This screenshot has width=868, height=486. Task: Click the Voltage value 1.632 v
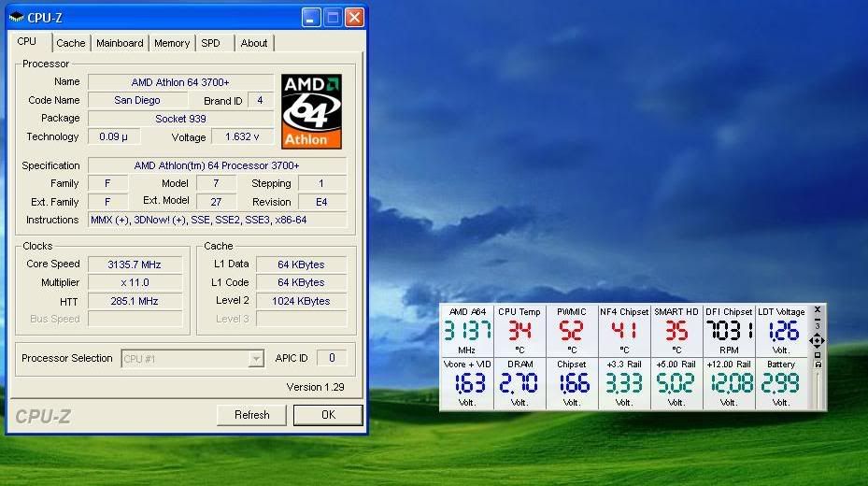242,136
